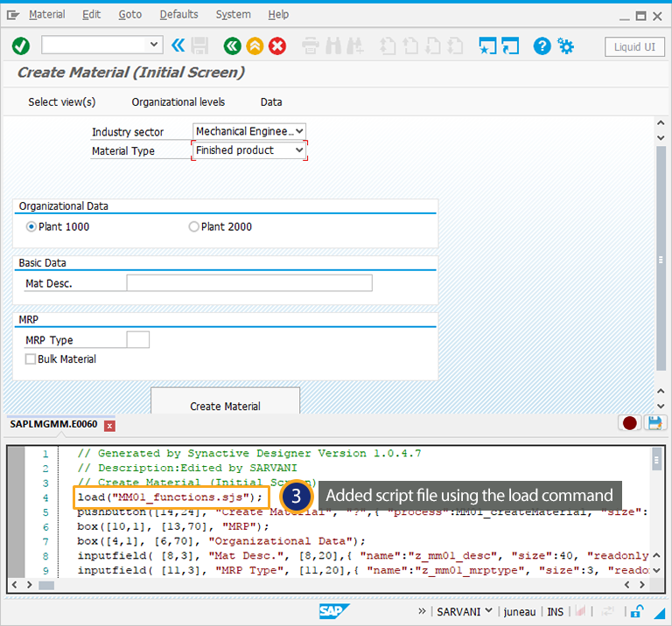Image resolution: width=672 pixels, height=626 pixels.
Task: Open the Edit menu
Action: tap(91, 15)
